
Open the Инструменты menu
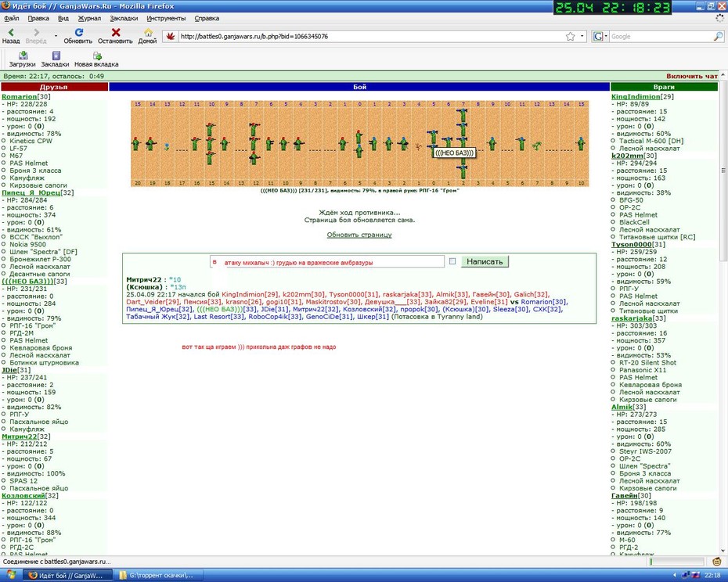(x=166, y=19)
